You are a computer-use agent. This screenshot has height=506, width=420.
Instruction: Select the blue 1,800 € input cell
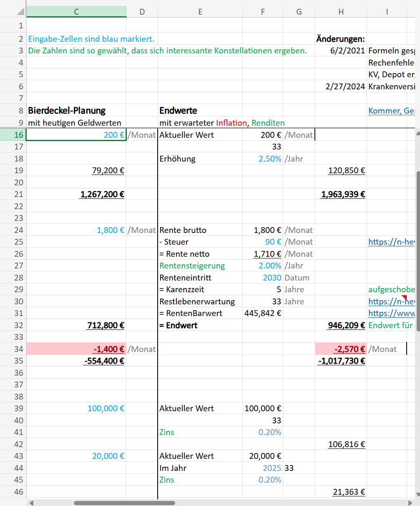point(76,230)
